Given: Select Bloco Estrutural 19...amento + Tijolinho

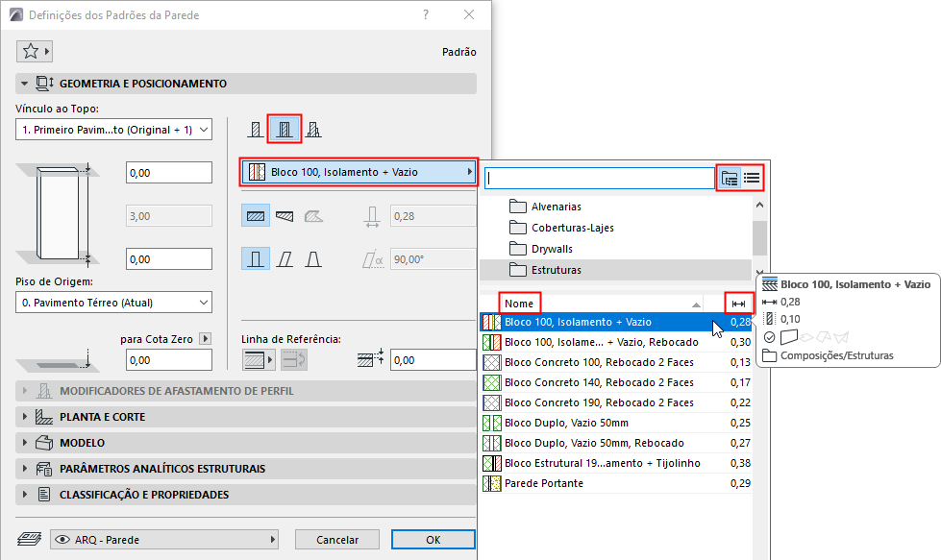Looking at the screenshot, I should click(x=616, y=463).
